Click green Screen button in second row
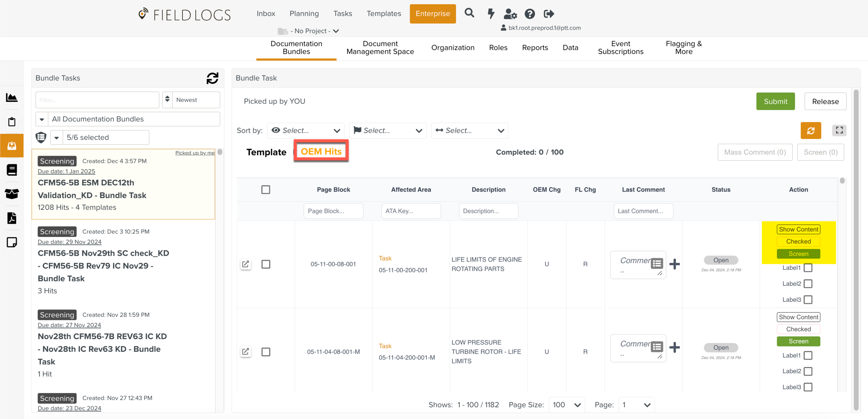 point(798,341)
